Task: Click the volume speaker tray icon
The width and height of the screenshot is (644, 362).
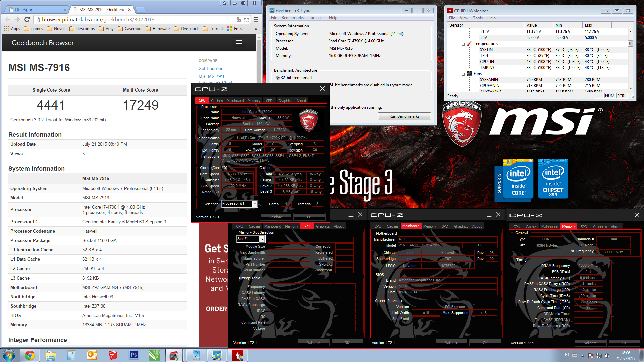Action: [607, 356]
